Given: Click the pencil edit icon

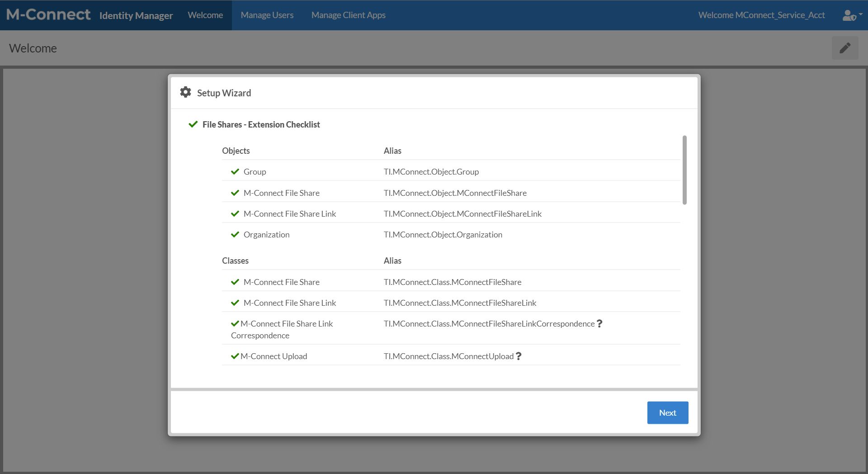Looking at the screenshot, I should click(844, 48).
